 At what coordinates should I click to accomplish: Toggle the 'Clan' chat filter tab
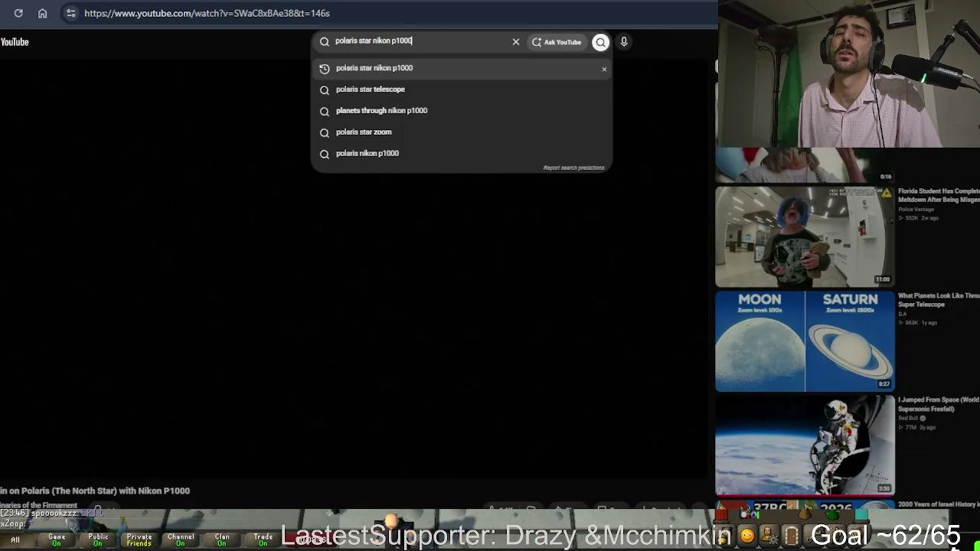click(x=222, y=540)
